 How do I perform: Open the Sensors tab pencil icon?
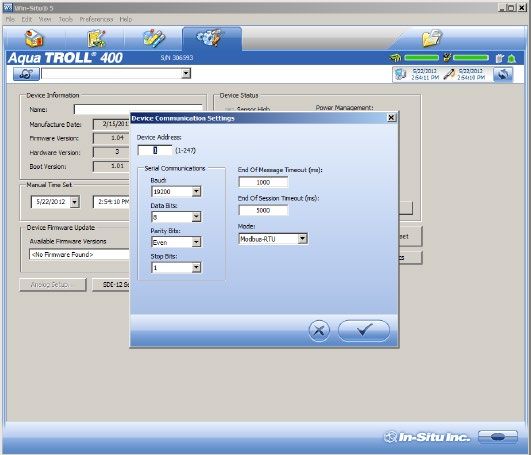[154, 39]
